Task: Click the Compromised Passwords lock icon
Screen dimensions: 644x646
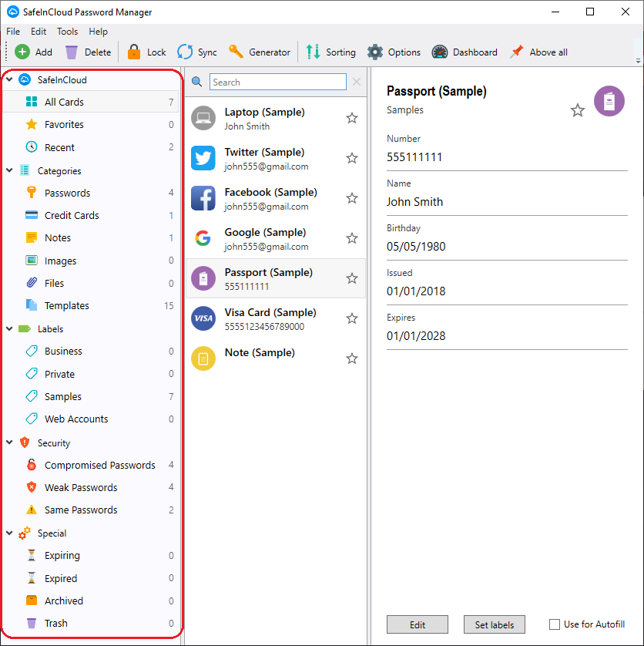Action: (32, 465)
